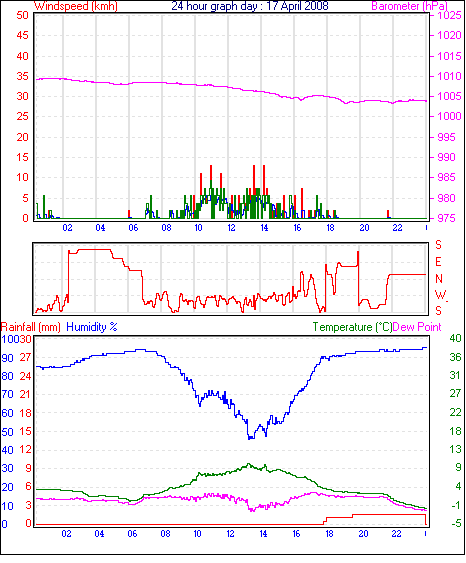Click the Windspeed (kmh) axis title

tap(76, 6)
